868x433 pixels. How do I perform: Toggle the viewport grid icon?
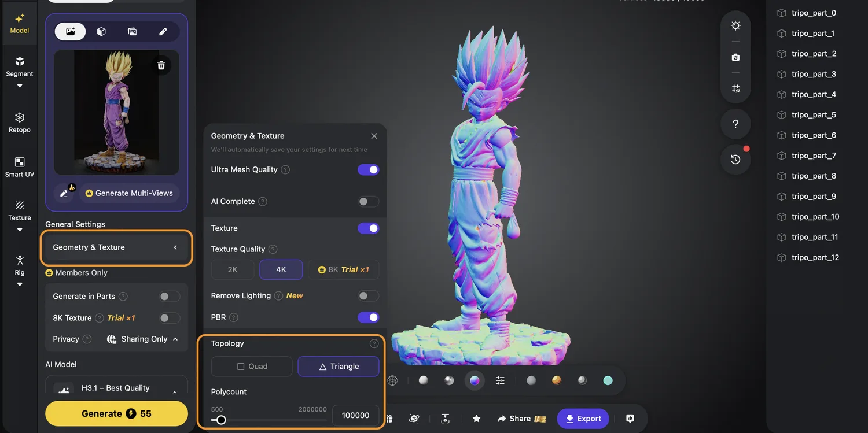coord(735,88)
